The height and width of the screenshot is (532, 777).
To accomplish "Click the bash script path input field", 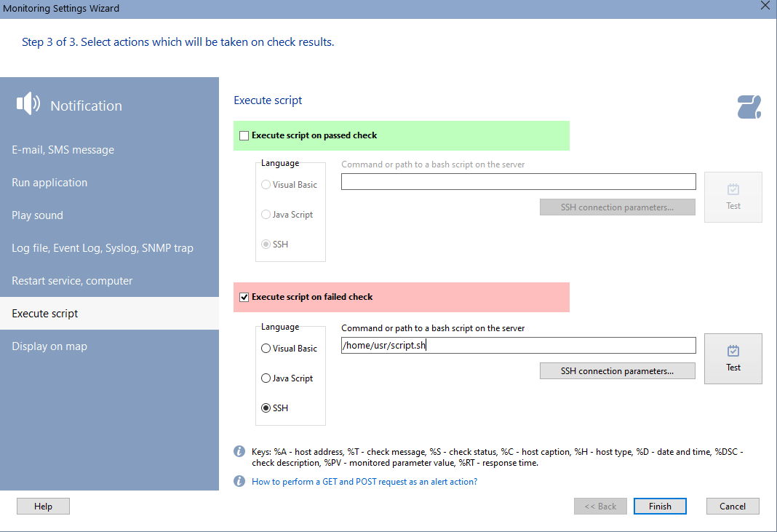I will pyautogui.click(x=518, y=345).
